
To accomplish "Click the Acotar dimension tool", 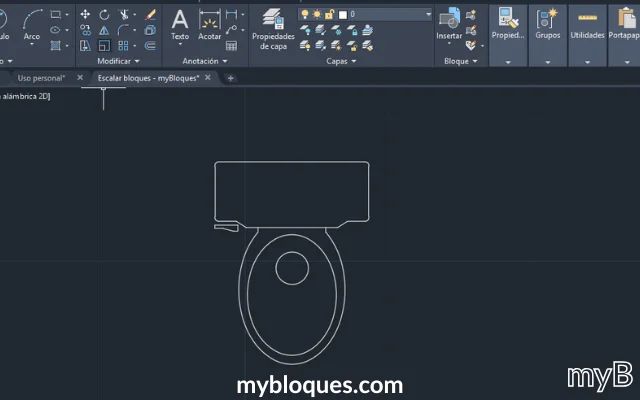I will point(209,24).
